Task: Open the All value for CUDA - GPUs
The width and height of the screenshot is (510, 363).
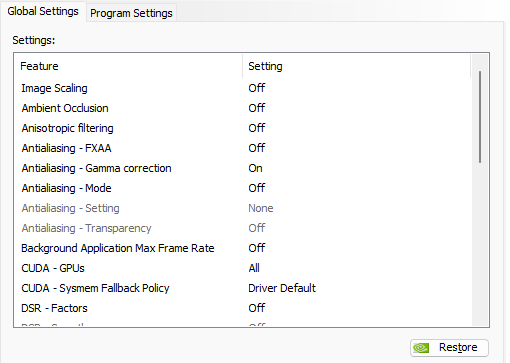Action: 254,268
